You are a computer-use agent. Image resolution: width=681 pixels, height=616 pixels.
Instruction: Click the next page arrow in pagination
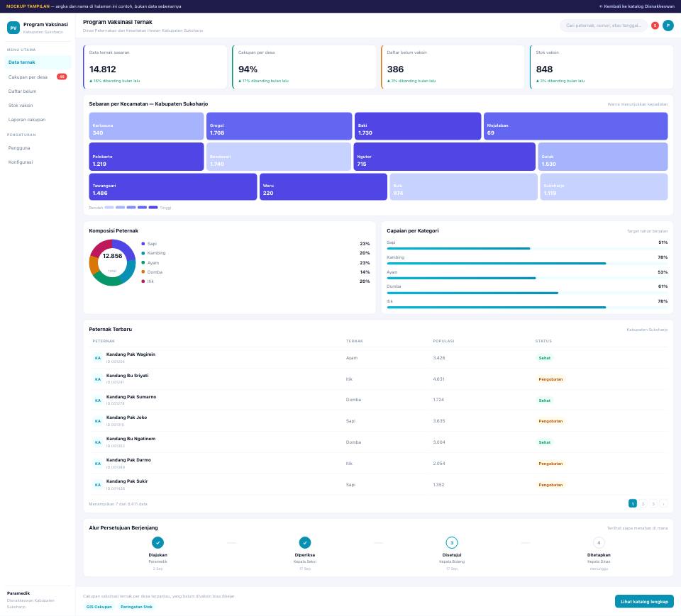point(663,503)
